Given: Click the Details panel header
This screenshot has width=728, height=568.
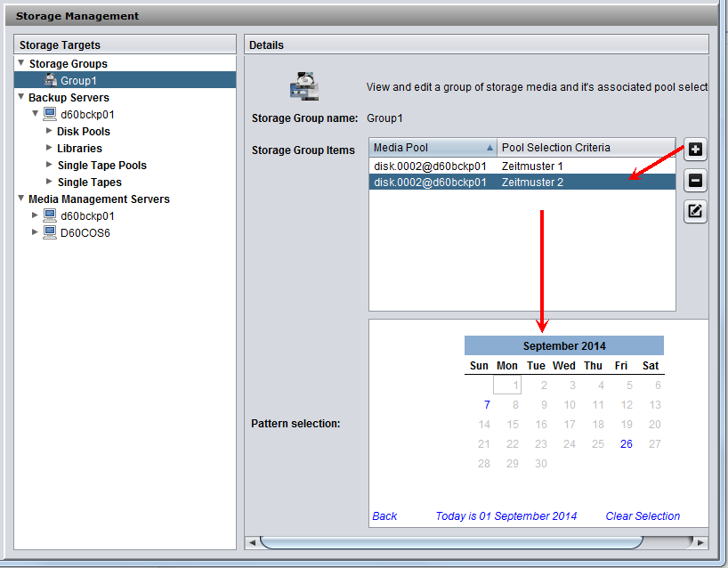Looking at the screenshot, I should tap(476, 45).
